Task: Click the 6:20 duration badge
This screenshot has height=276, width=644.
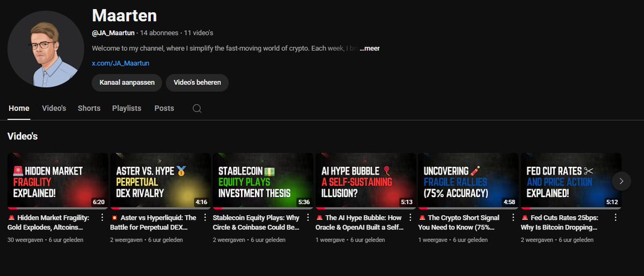Action: coord(99,203)
